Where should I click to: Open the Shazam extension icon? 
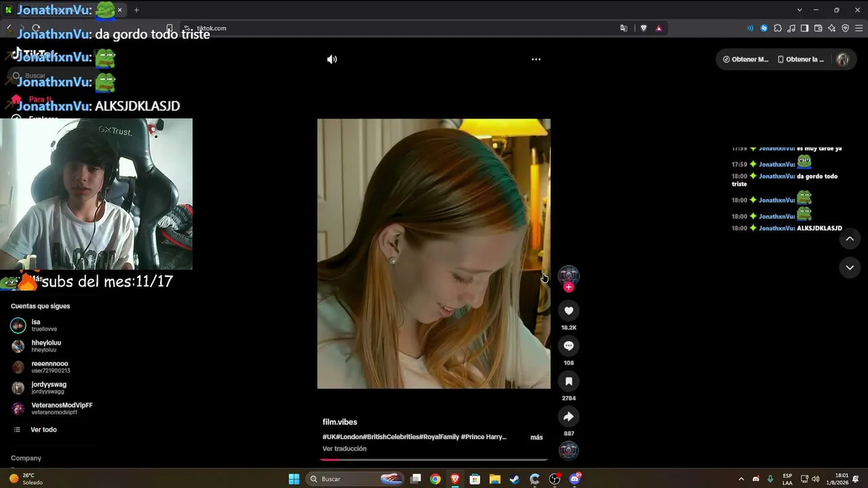click(x=764, y=28)
